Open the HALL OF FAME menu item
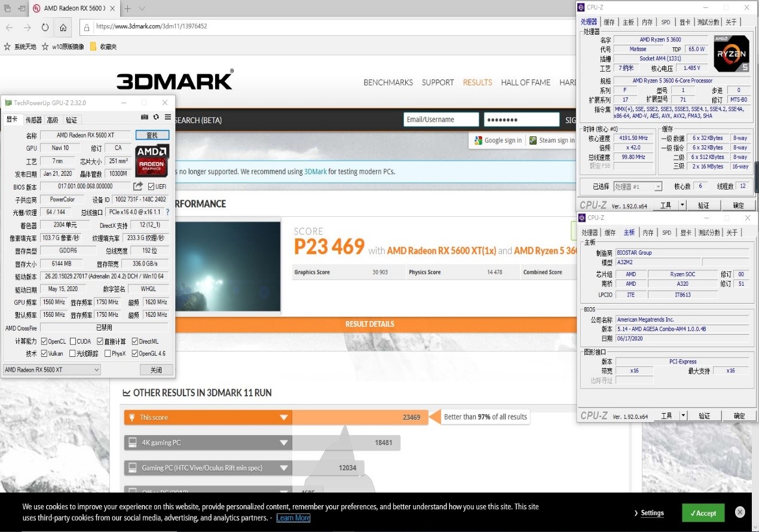The height and width of the screenshot is (532, 759). [x=525, y=82]
